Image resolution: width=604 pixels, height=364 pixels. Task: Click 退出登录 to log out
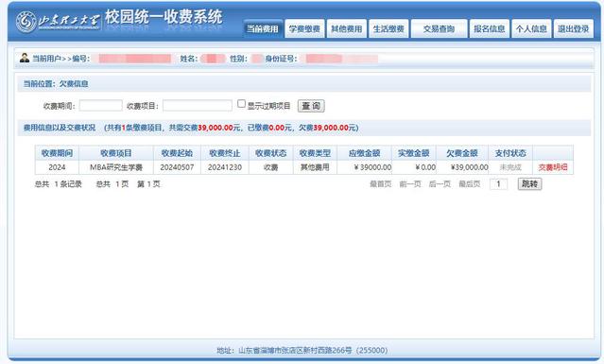(x=573, y=29)
